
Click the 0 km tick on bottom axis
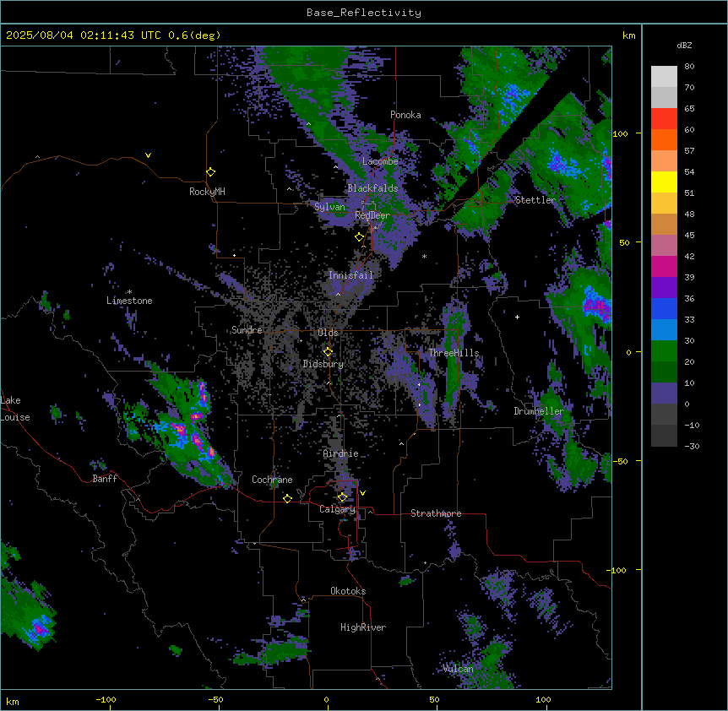click(326, 699)
